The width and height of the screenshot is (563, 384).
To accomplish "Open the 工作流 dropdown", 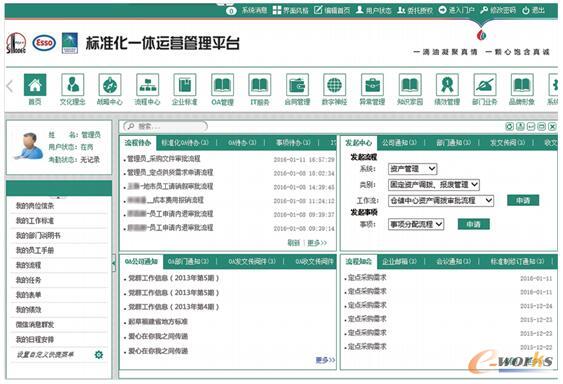I will pos(441,200).
